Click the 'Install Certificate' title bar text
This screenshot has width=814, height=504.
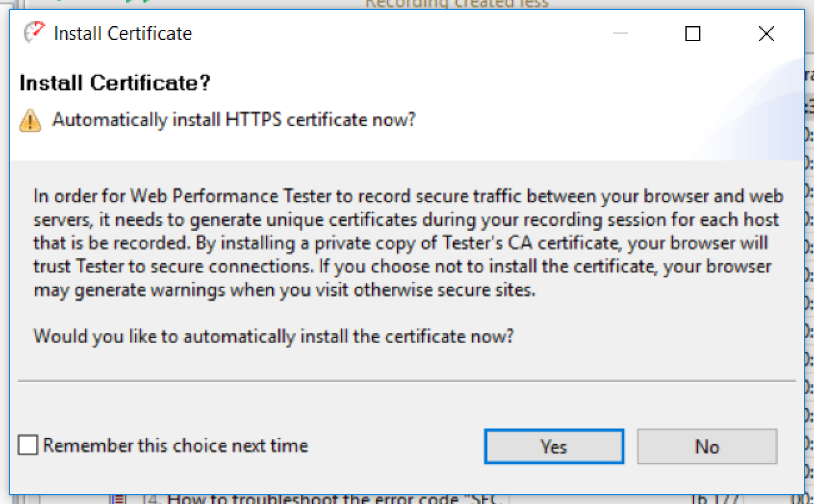[123, 33]
